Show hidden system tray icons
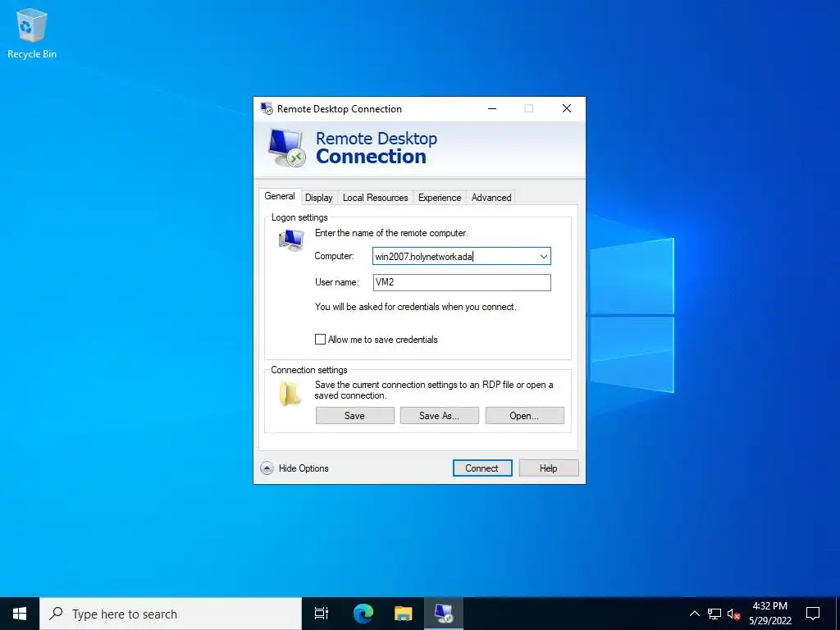This screenshot has height=630, width=840. 694,614
